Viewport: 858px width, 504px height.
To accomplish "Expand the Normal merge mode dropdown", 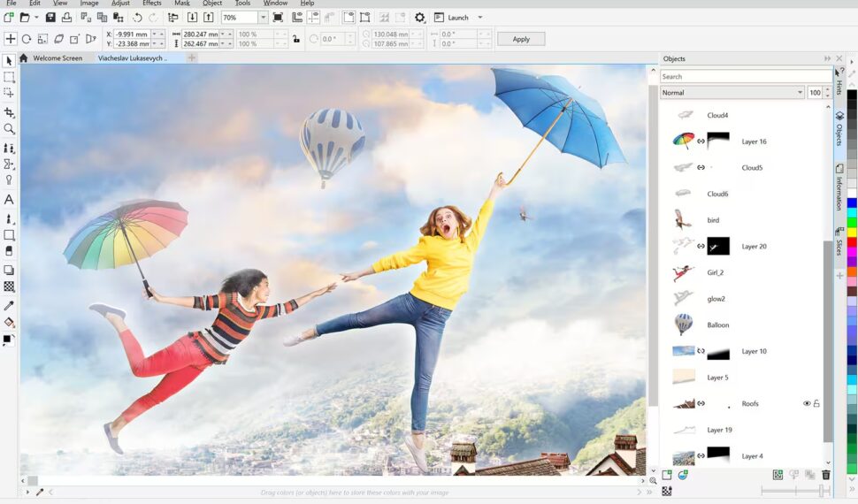I will click(799, 93).
